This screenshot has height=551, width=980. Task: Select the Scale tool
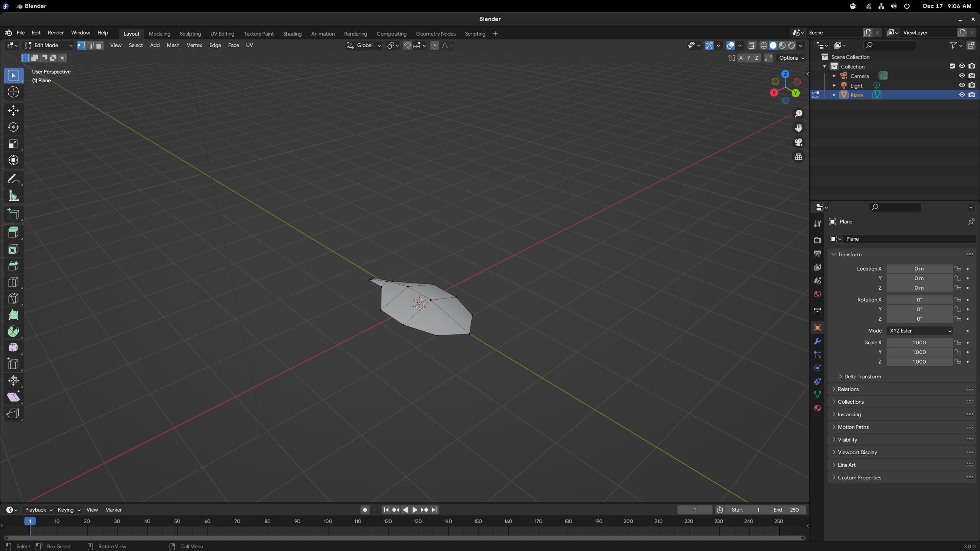(x=13, y=143)
